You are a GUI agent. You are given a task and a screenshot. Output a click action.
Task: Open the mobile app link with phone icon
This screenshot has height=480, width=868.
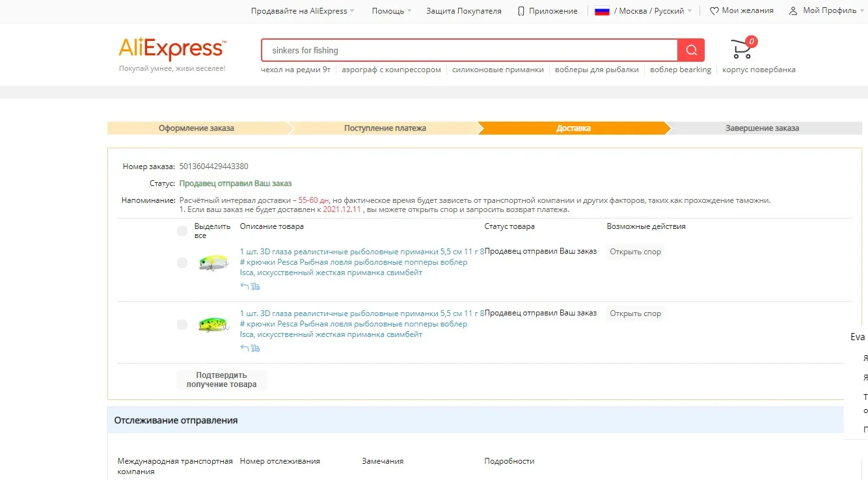547,11
